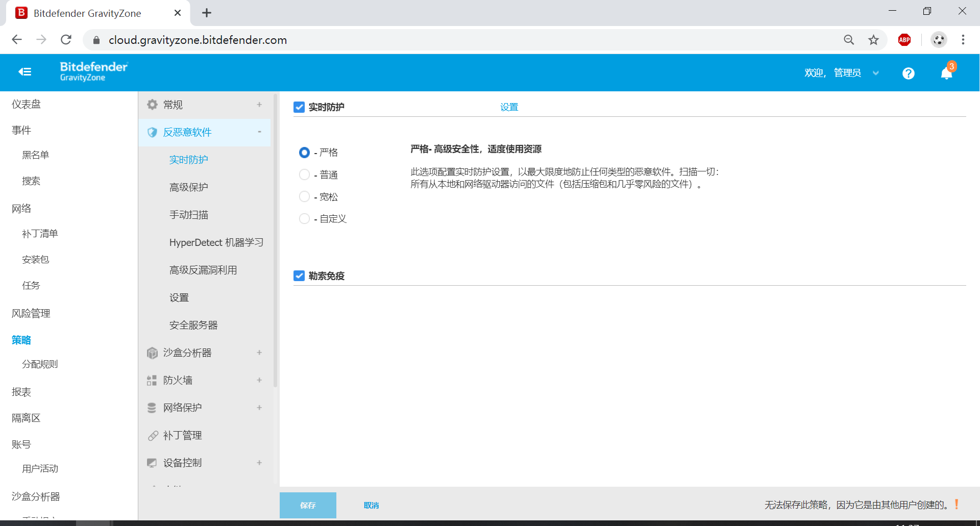Expand the 沙盒分析器 policy section plus sign
The width and height of the screenshot is (980, 526).
[259, 353]
